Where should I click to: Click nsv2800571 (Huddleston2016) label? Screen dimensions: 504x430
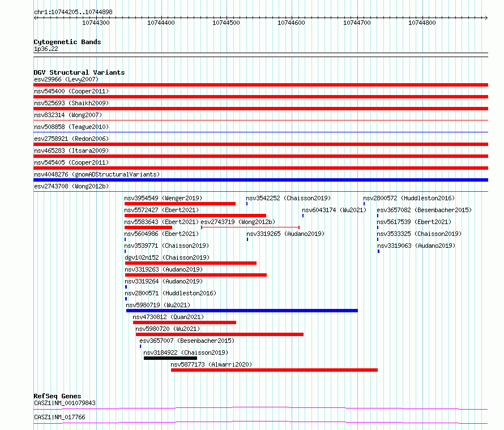(x=170, y=293)
